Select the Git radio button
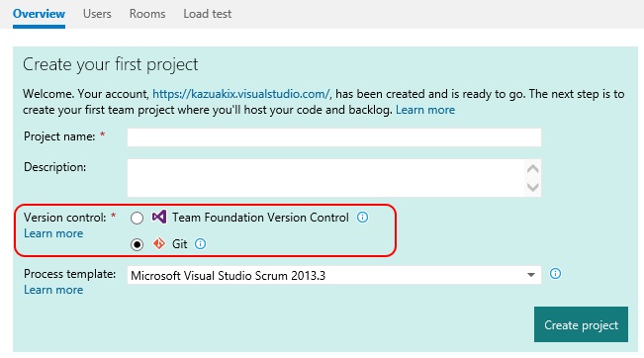644x358 pixels. click(137, 244)
